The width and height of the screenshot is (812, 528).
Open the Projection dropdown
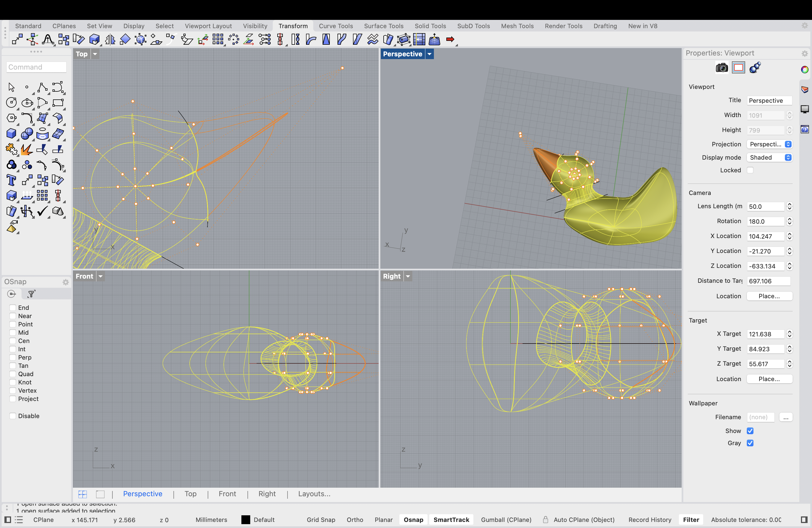tap(769, 144)
